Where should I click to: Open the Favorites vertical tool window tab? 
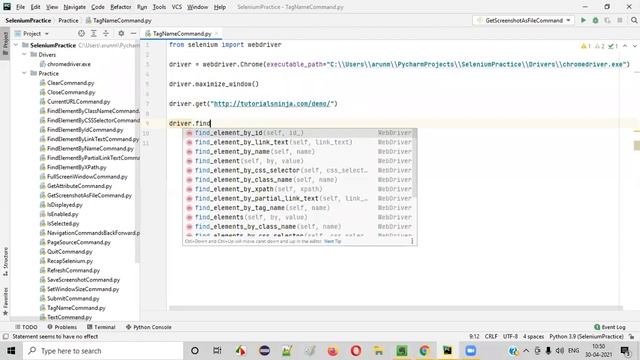pyautogui.click(x=5, y=301)
